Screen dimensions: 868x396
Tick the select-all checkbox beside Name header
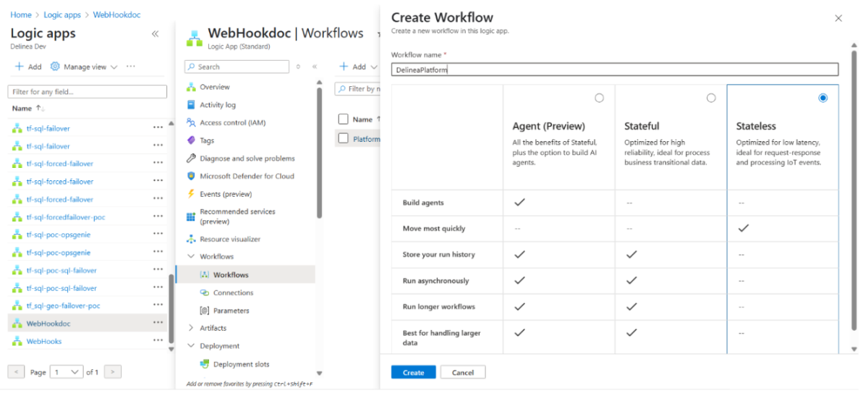tap(344, 119)
